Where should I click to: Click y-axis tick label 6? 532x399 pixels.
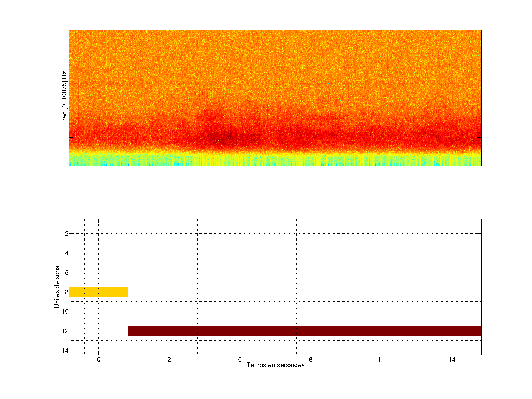tap(67, 273)
